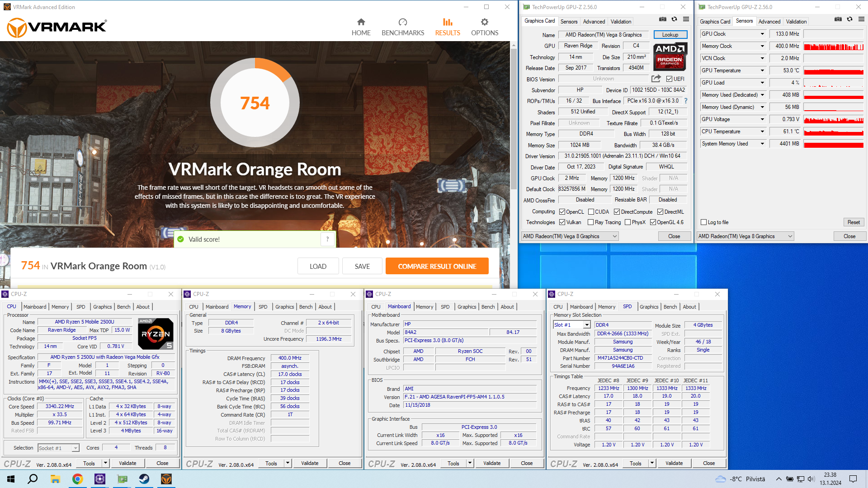The height and width of the screenshot is (488, 868).
Task: Toggle CUDA checkbox
Action: [591, 211]
